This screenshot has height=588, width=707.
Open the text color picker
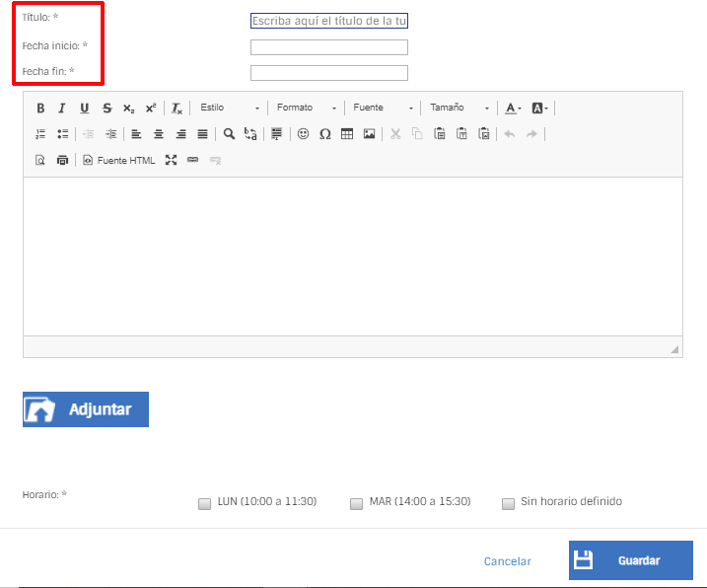[513, 108]
